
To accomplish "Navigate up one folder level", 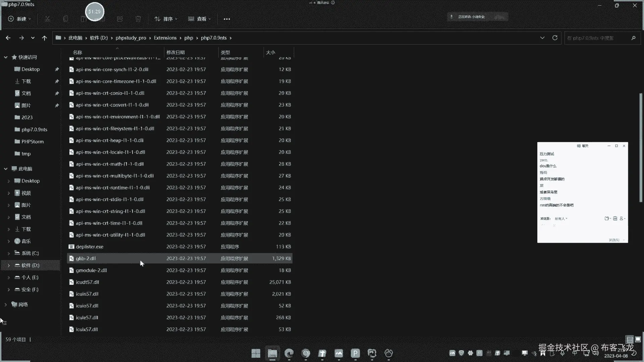I will tap(44, 38).
